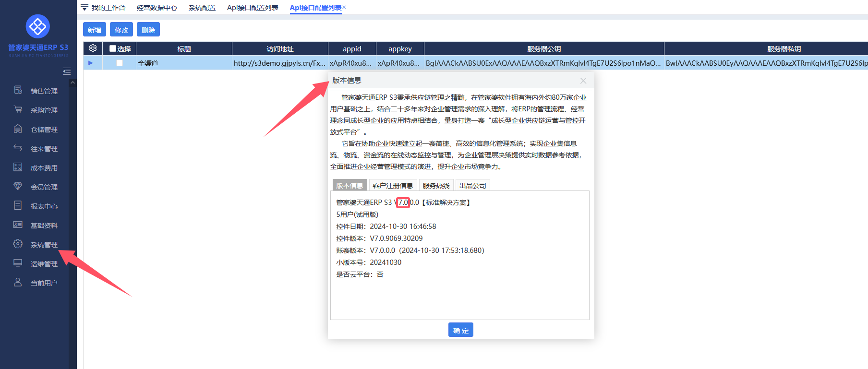
Task: Click the 报表中心 document icon
Action: tap(18, 205)
